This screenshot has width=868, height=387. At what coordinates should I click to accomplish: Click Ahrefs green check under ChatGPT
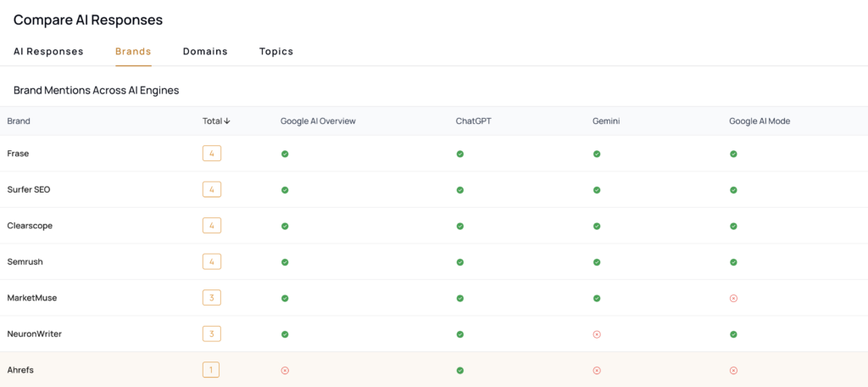(x=460, y=370)
